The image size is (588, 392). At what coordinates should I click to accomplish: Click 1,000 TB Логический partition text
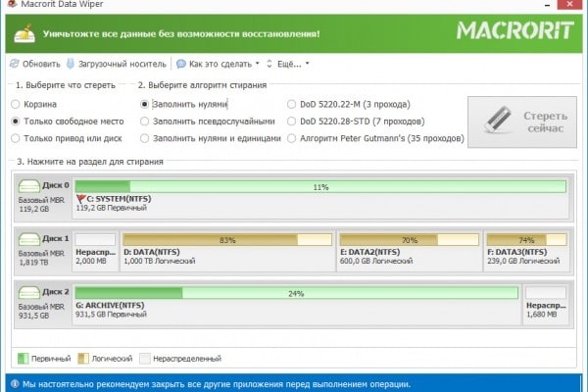pyautogui.click(x=160, y=261)
